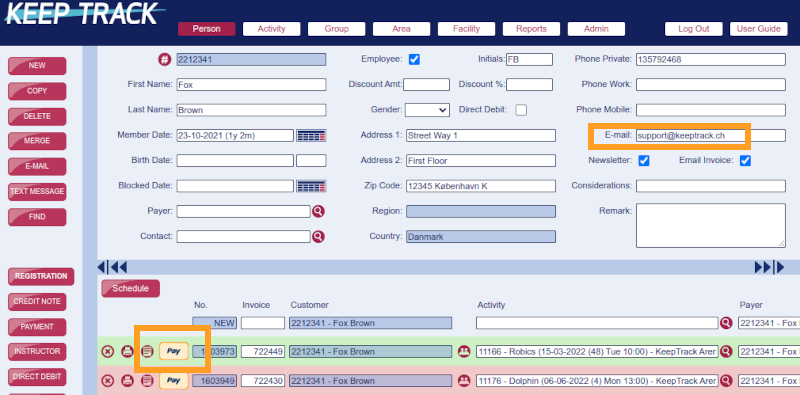Click into the E-mail field
This screenshot has height=395, width=800.
point(711,135)
